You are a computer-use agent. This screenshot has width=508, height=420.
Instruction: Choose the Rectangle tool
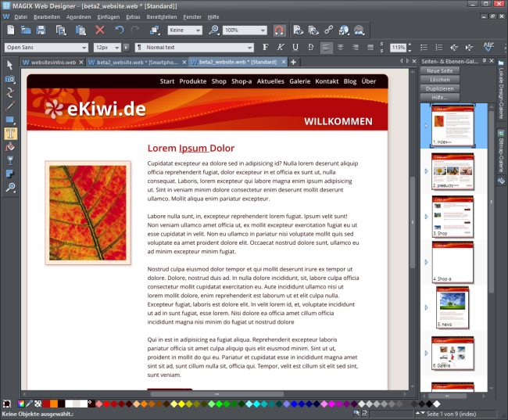[10, 120]
